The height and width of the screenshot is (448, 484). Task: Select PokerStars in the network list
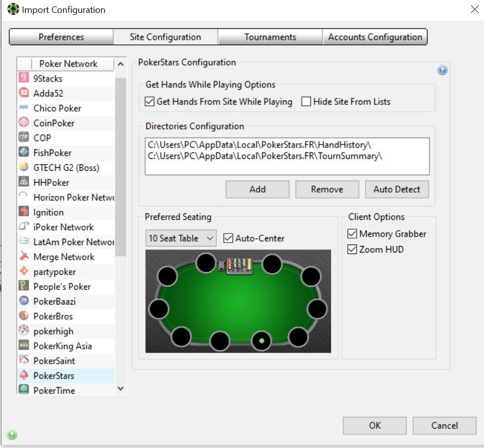(66, 375)
